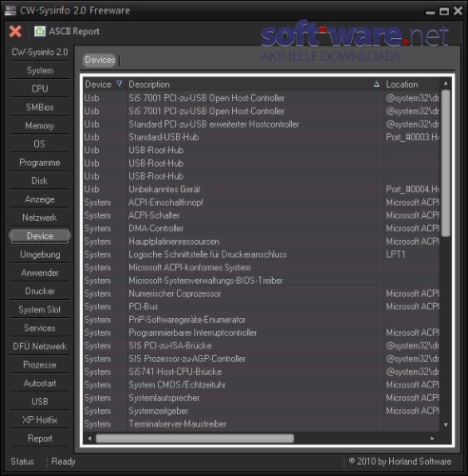
Task: Select the 'ACPI-Einschaltknopf' row
Action: [262, 202]
